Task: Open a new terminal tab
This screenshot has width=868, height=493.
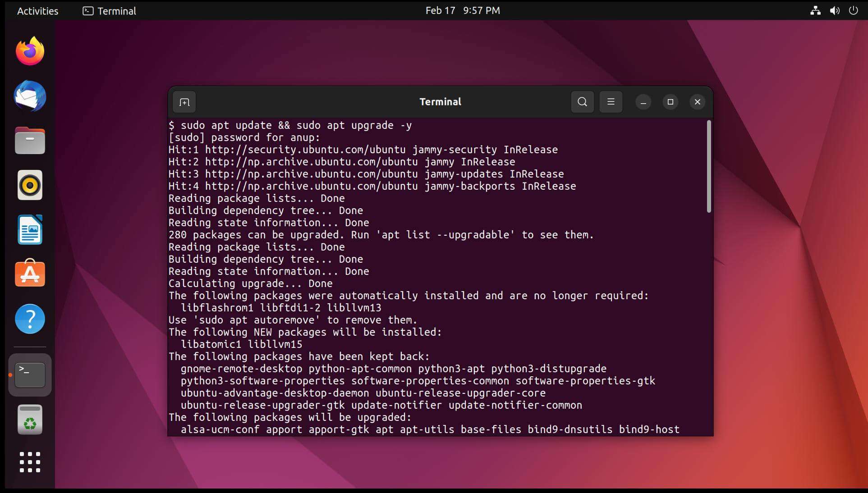Action: 184,102
